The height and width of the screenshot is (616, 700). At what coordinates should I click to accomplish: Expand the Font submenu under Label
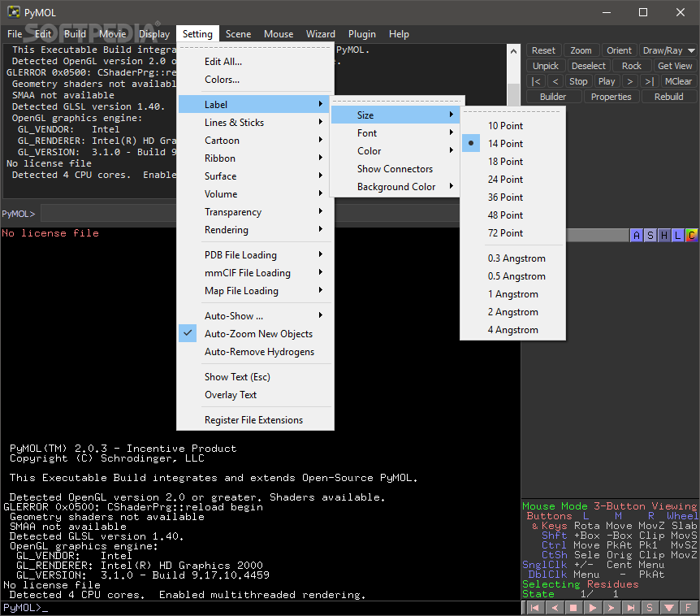pos(395,133)
